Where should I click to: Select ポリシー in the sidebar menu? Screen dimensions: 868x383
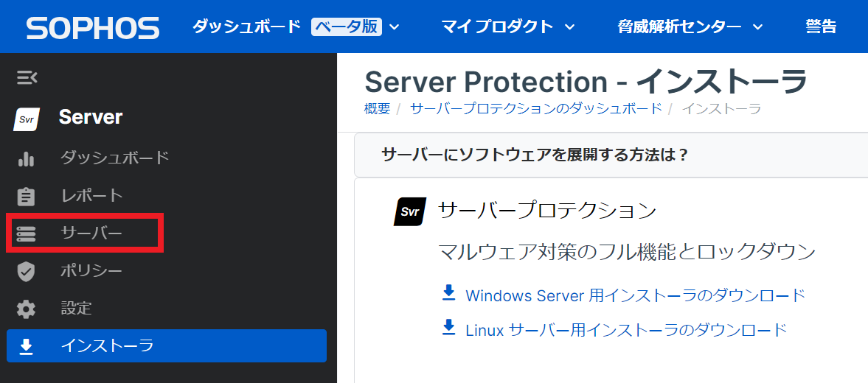point(91,271)
